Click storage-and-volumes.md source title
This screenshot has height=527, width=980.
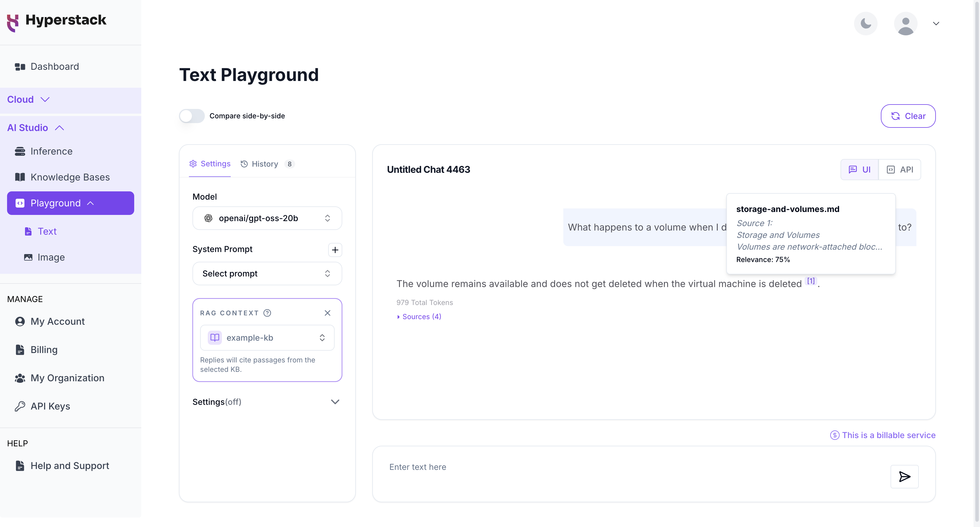tap(788, 209)
